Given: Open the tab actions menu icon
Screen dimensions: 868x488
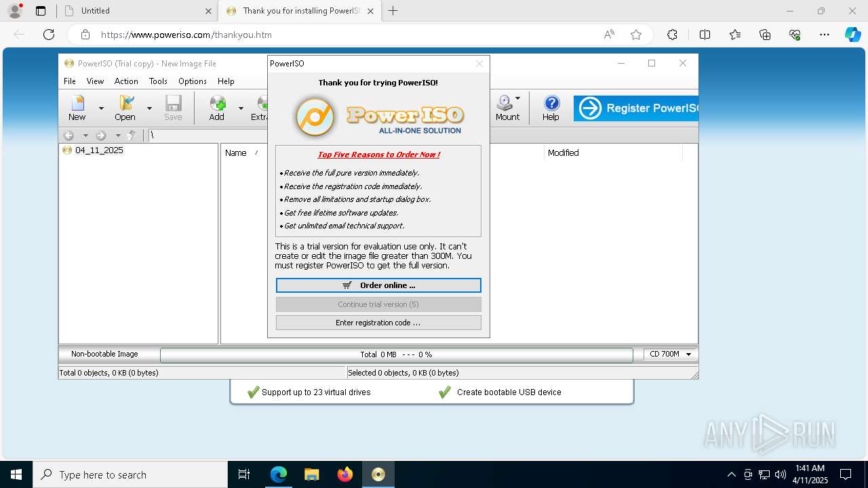Looking at the screenshot, I should coord(41,11).
